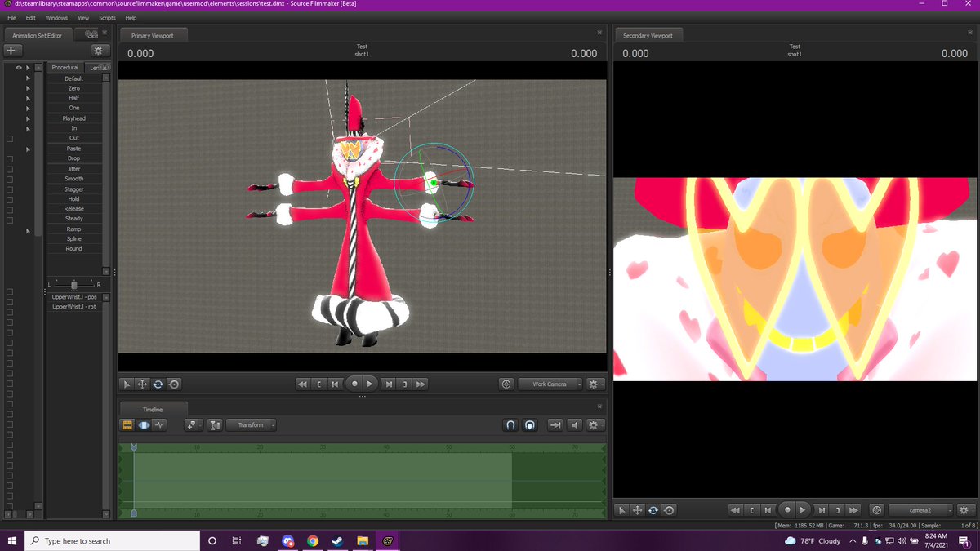The height and width of the screenshot is (551, 980).
Task: Open Steam from the taskbar
Action: tap(338, 540)
